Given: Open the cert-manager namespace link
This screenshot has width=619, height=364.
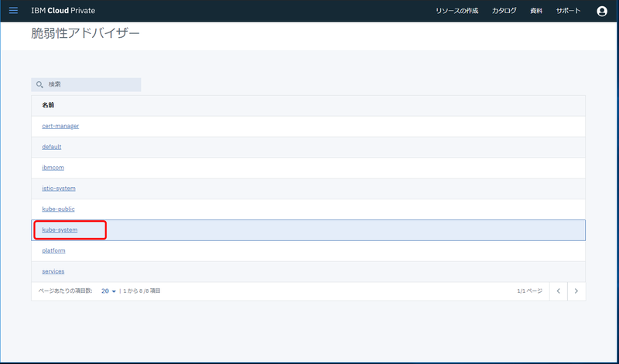Looking at the screenshot, I should click(60, 126).
